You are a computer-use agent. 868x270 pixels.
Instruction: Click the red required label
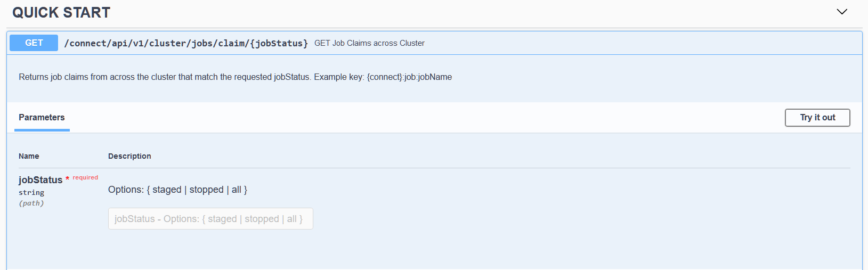pos(85,177)
